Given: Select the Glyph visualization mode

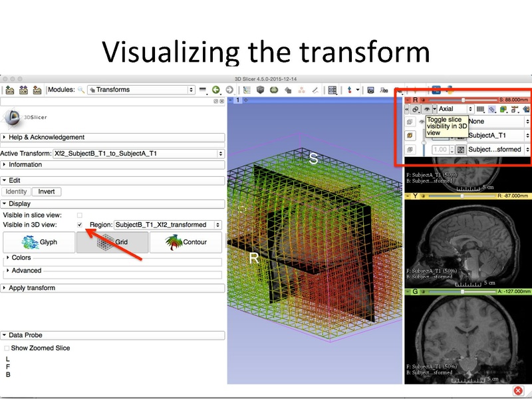Looking at the screenshot, I should click(x=38, y=243).
